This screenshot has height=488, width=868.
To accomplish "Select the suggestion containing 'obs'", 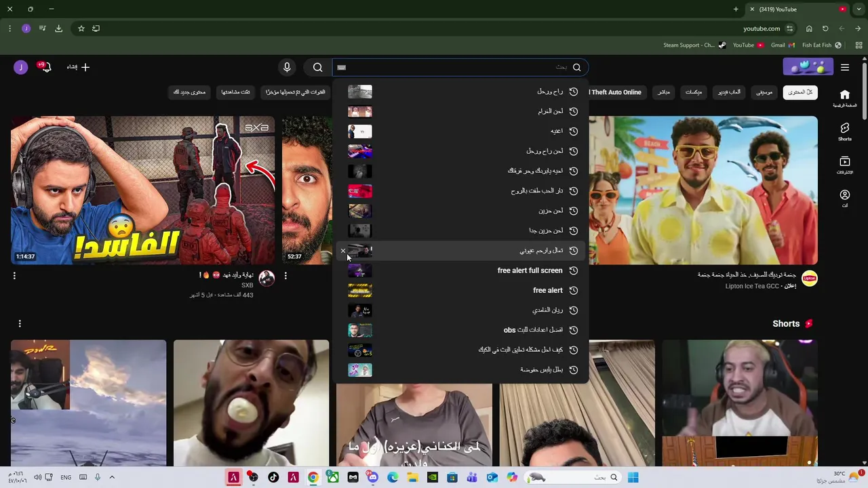I will click(x=461, y=330).
